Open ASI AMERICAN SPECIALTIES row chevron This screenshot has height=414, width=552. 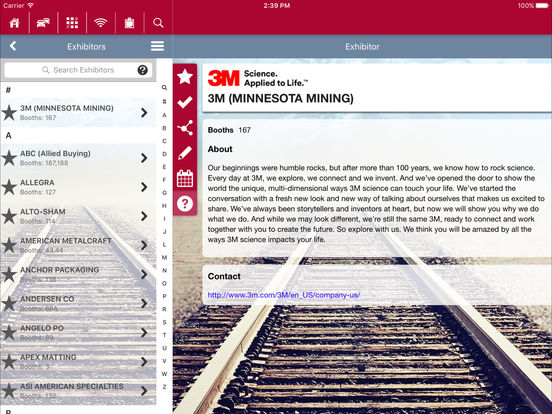click(144, 391)
